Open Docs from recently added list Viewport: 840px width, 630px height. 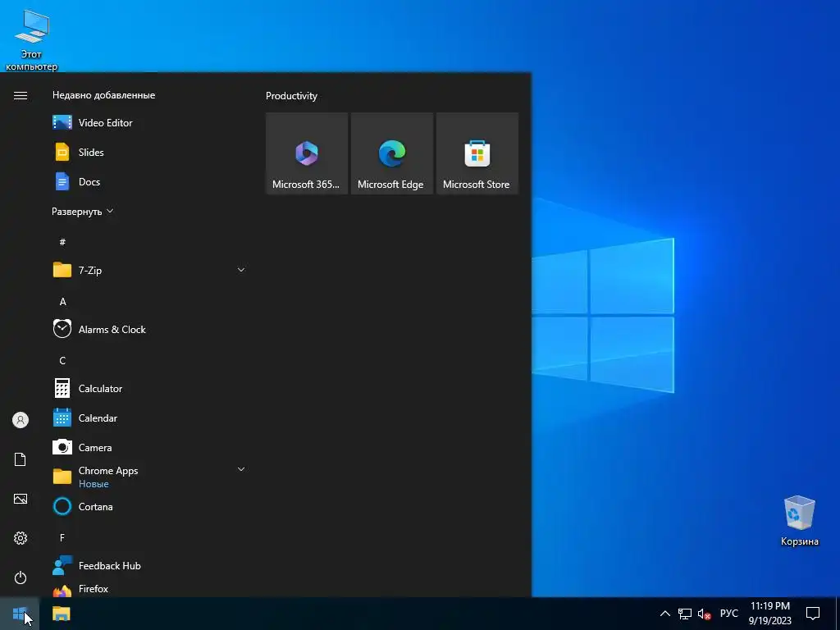(x=89, y=181)
